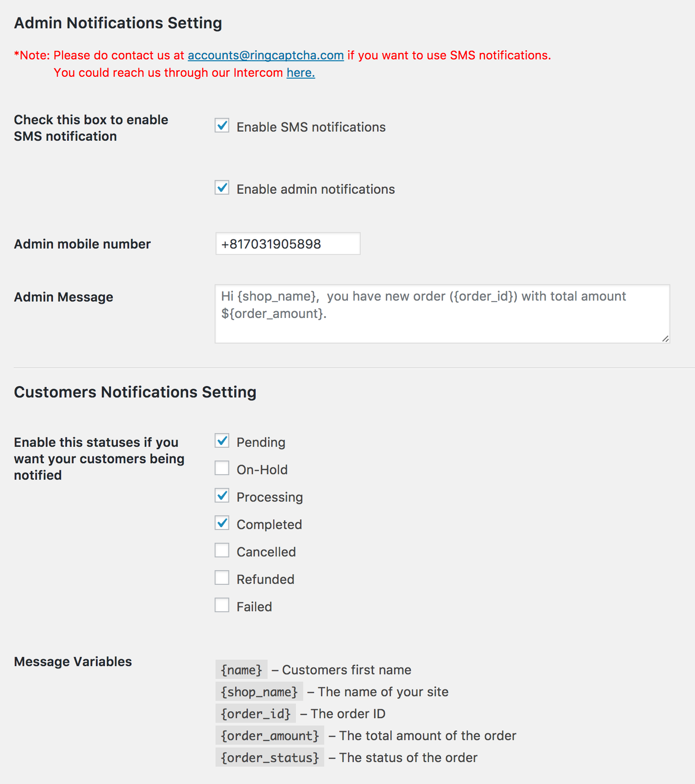695x784 pixels.
Task: Click the Admin mobile number field
Action: click(x=288, y=244)
